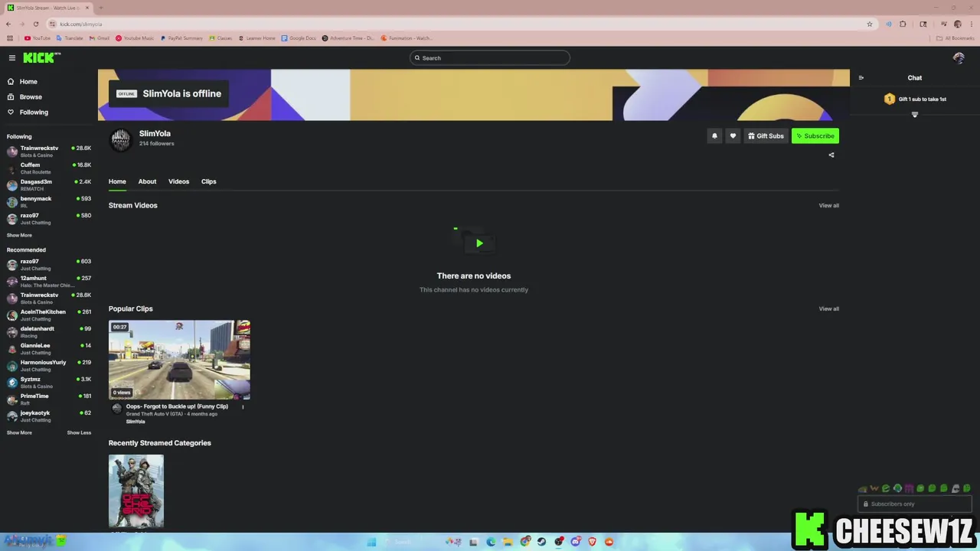This screenshot has height=551, width=980.
Task: Open File Explorer from the taskbar
Action: [x=508, y=542]
